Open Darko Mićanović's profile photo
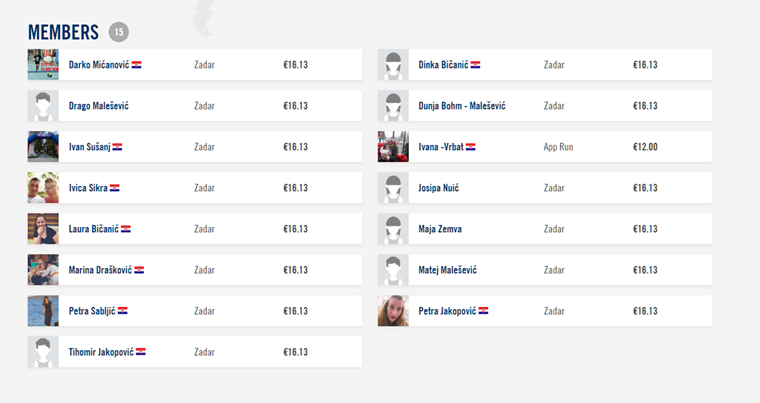This screenshot has width=760, height=403. (43, 64)
